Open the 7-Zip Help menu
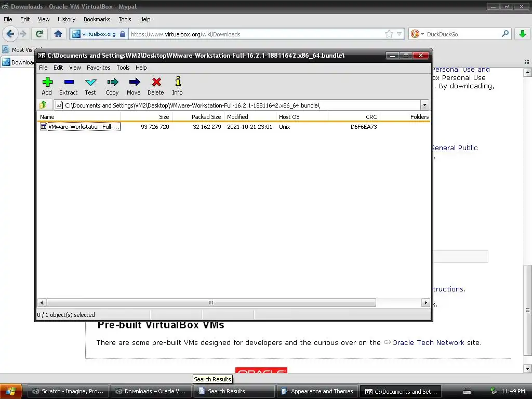Screen dimensions: 532x399 (141, 68)
